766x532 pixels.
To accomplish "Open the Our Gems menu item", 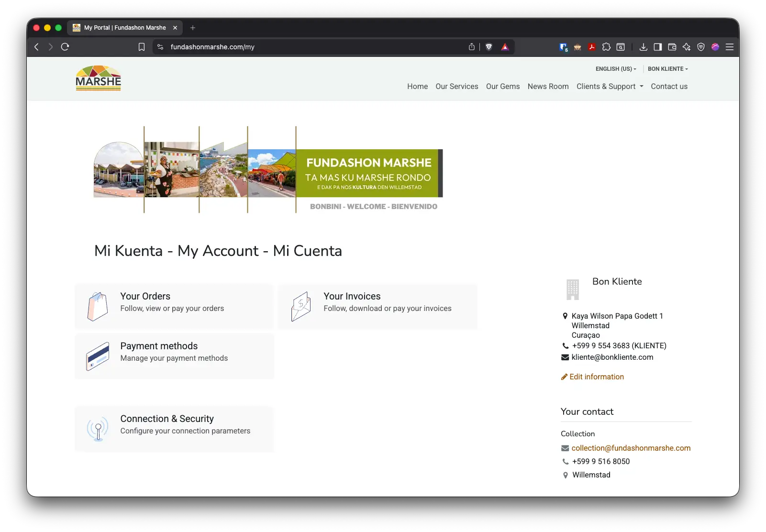I will (503, 87).
